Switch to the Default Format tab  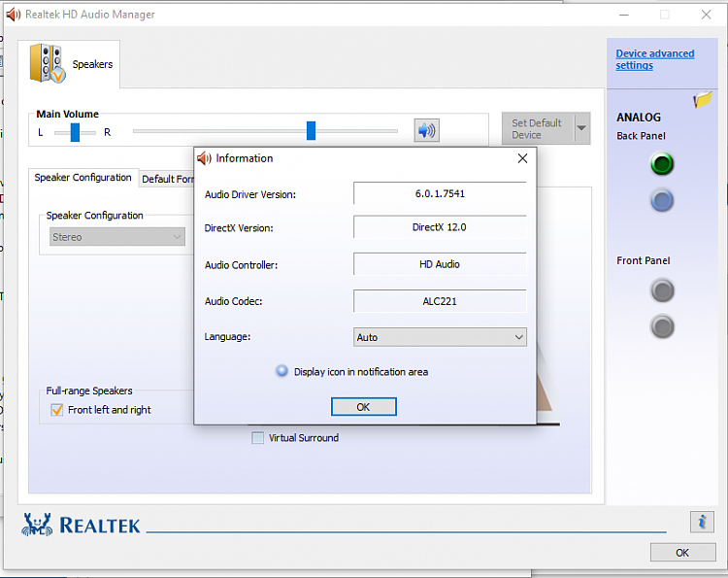coord(168,179)
